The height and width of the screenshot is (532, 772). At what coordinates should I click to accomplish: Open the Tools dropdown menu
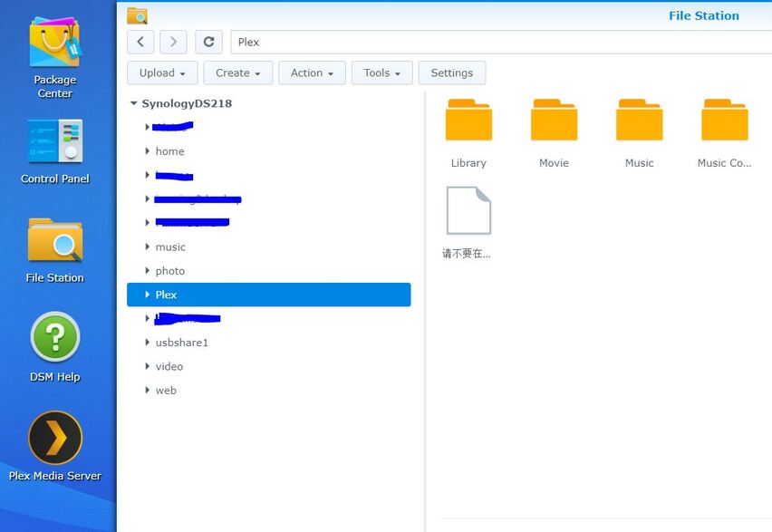[382, 73]
